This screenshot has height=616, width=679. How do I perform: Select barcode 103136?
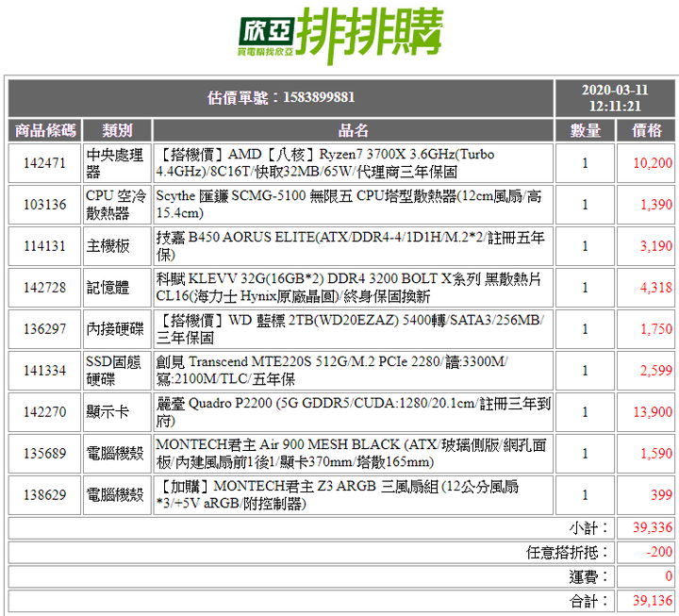tap(44, 205)
